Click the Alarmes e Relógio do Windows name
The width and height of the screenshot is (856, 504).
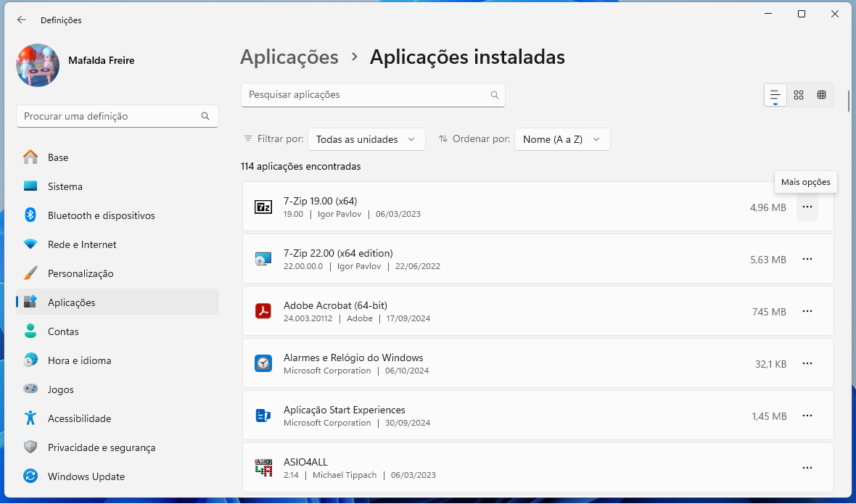353,358
